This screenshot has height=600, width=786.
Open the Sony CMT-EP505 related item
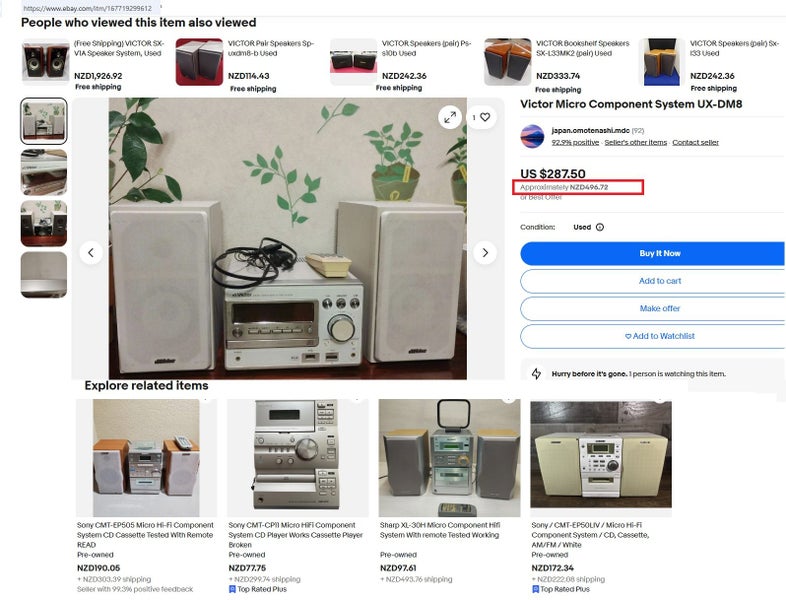pos(145,535)
